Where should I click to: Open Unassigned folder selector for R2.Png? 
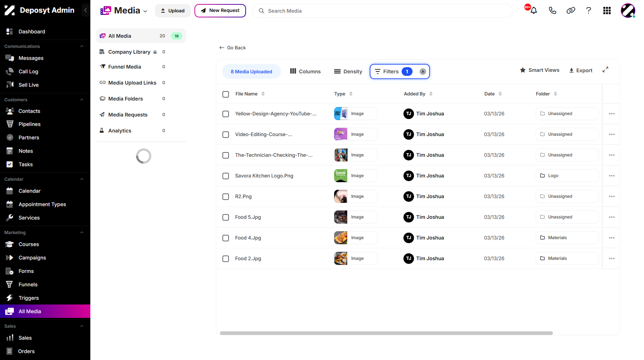[567, 196]
